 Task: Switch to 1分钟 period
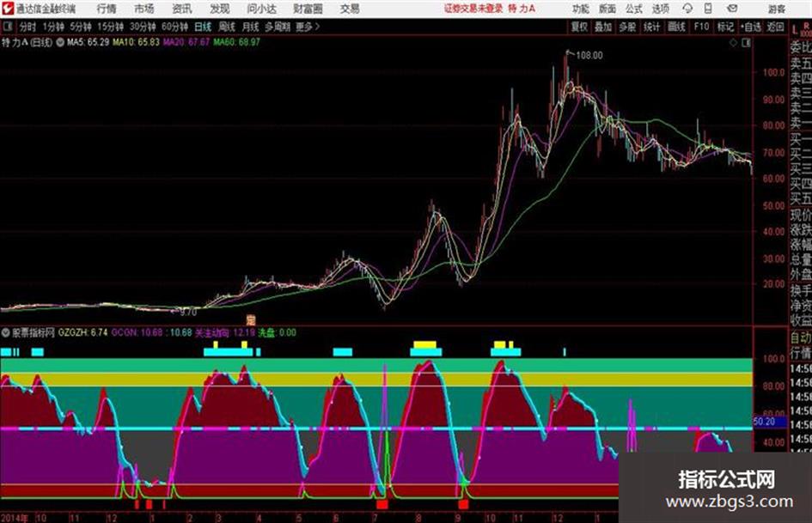[x=53, y=27]
